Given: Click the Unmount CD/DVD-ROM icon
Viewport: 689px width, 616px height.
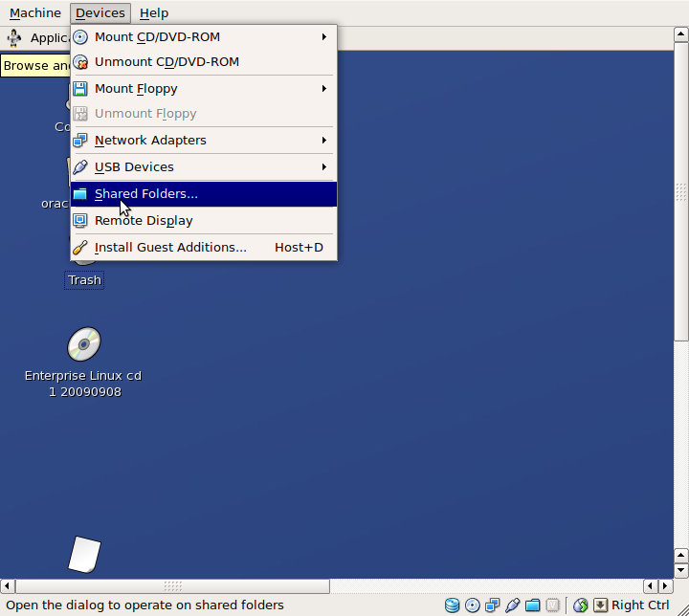Looking at the screenshot, I should [x=80, y=62].
